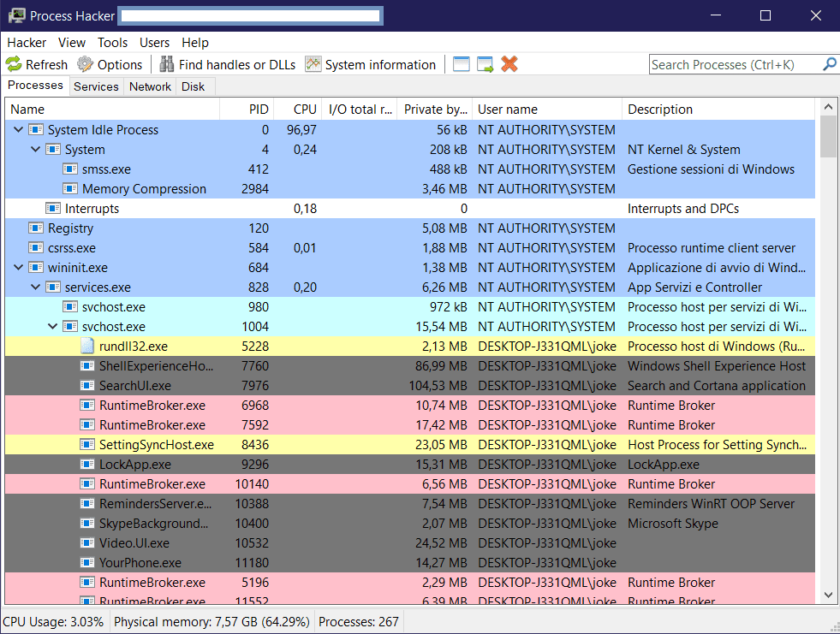Click the Refresh toolbar icon
The image size is (840, 634).
[14, 64]
